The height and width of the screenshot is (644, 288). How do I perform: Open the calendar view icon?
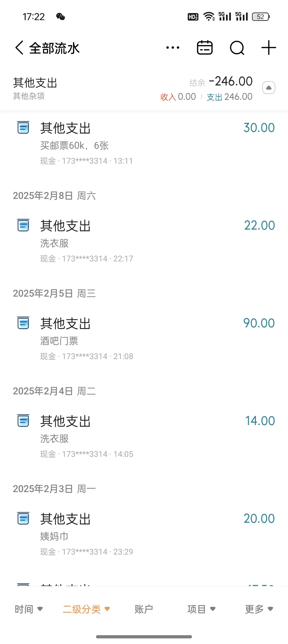(205, 48)
